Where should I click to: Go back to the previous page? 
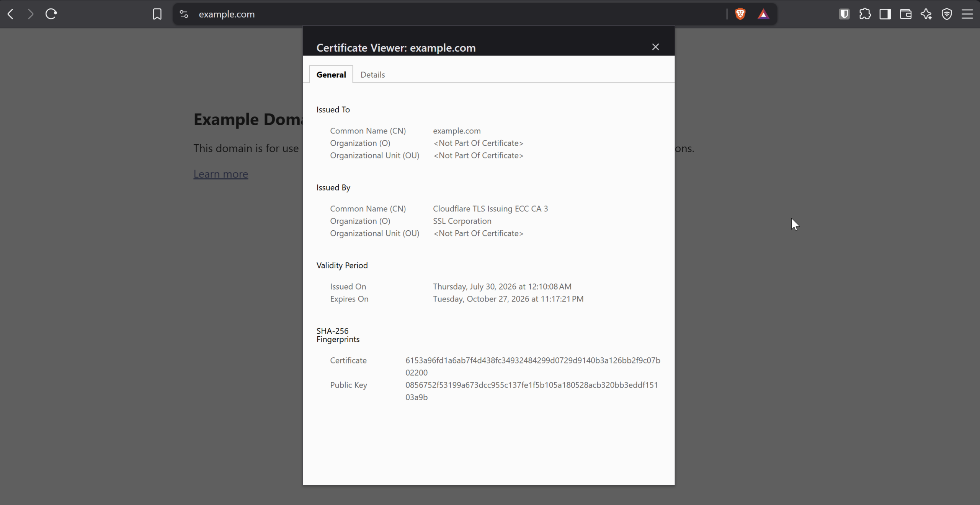pos(11,14)
